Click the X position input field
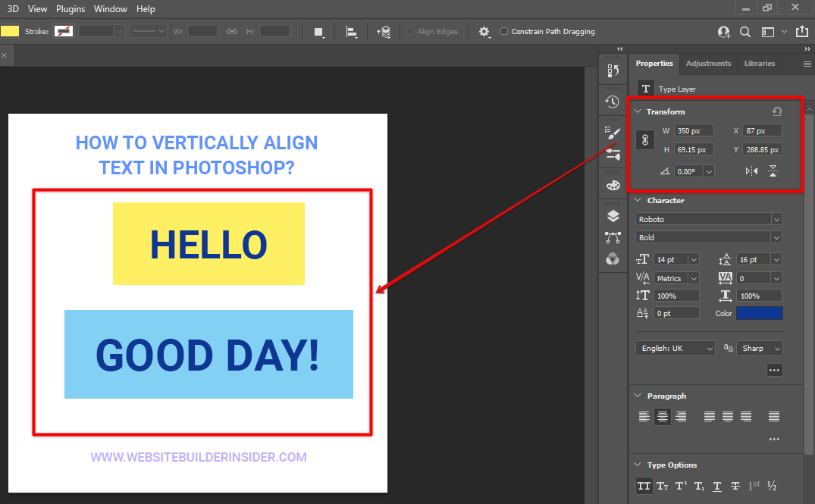Image resolution: width=815 pixels, height=504 pixels. [762, 130]
